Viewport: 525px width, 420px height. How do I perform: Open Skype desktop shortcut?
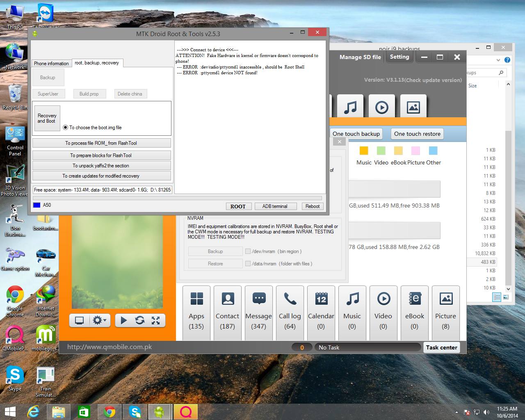[x=15, y=378]
